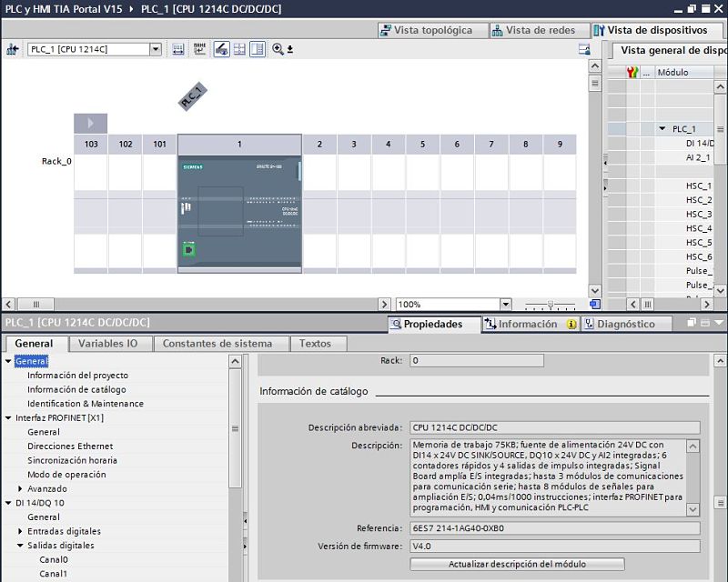Adjust the zoom slider handle
The image size is (728, 582).
(551, 305)
